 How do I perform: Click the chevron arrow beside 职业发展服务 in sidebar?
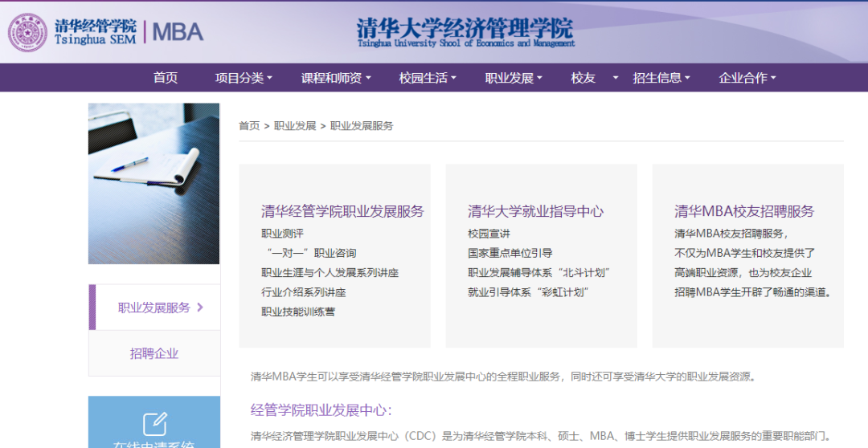pos(200,307)
